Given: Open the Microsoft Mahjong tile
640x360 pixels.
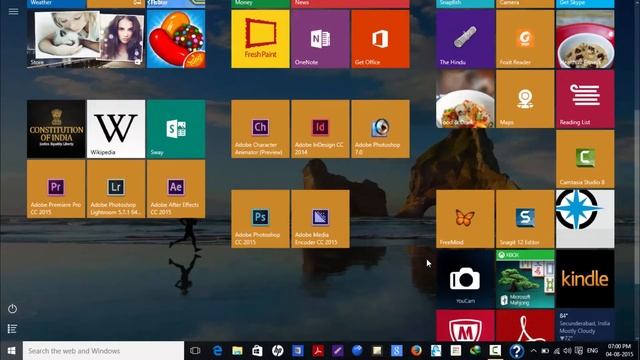Looking at the screenshot, I should click(x=525, y=279).
